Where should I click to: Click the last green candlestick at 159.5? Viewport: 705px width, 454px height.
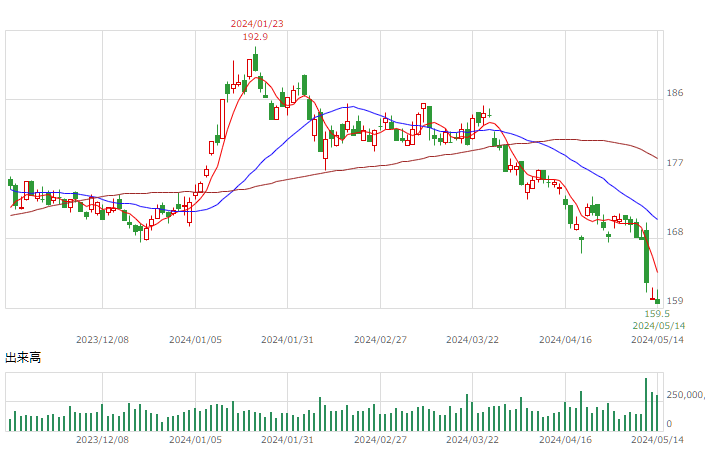(657, 299)
